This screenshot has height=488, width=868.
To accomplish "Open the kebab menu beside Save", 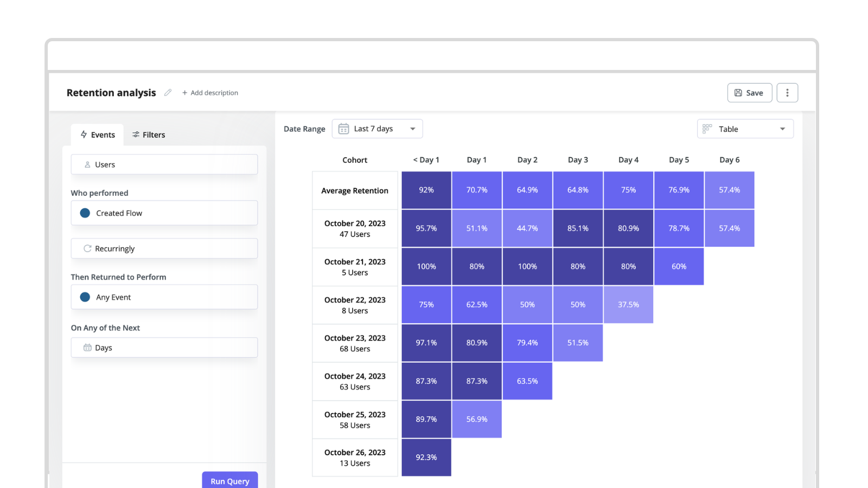I will point(787,92).
